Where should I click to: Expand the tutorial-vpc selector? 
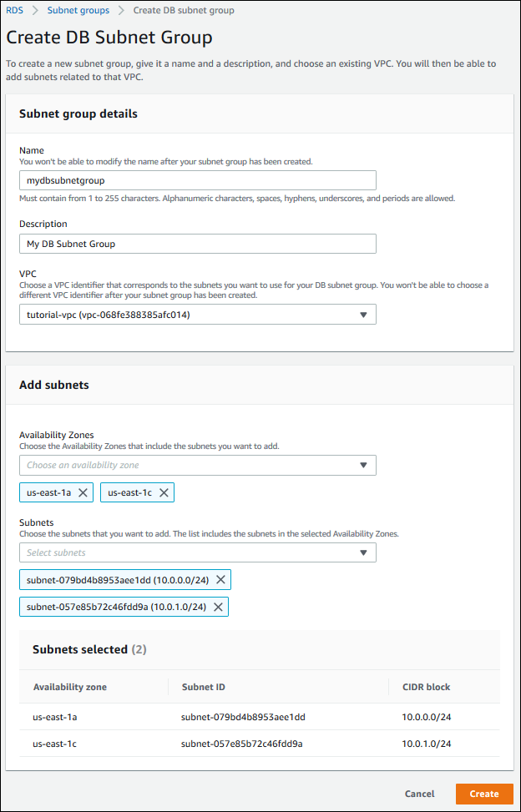click(x=197, y=315)
